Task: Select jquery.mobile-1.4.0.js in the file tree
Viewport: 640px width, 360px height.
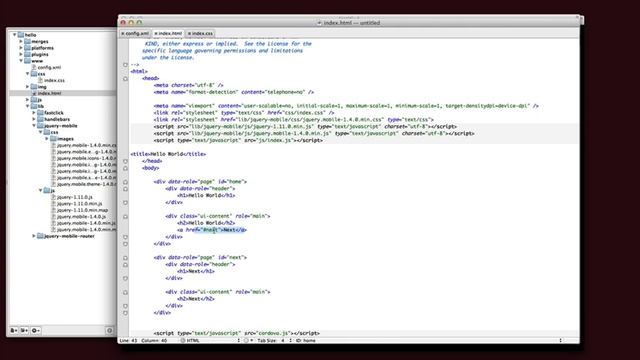Action: click(x=81, y=217)
